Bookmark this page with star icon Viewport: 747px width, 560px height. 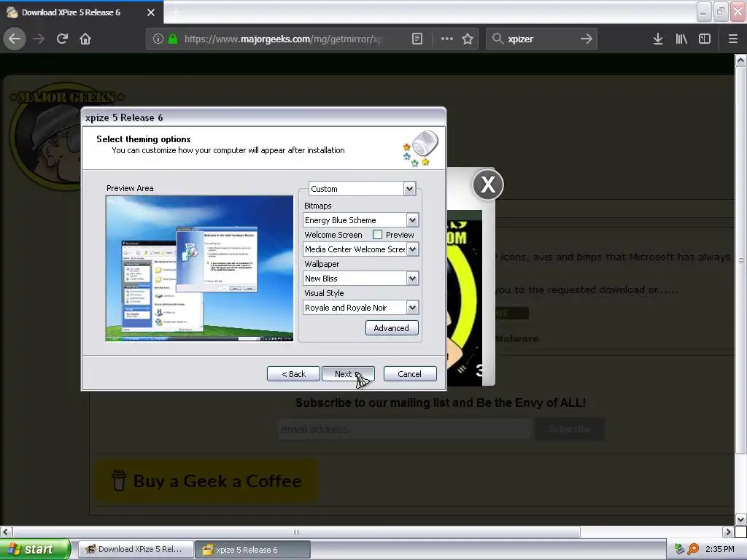point(468,39)
